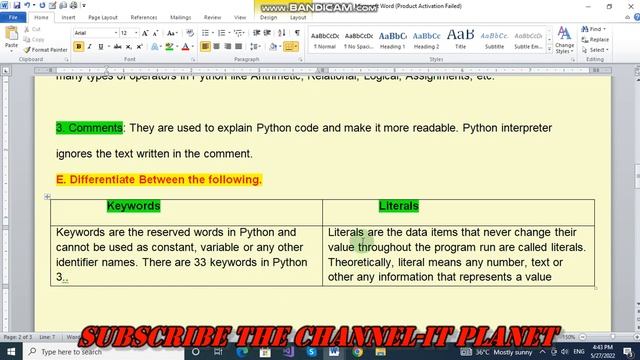Open the font size dropdown showing 12
This screenshot has width=640, height=360.
coord(136,33)
